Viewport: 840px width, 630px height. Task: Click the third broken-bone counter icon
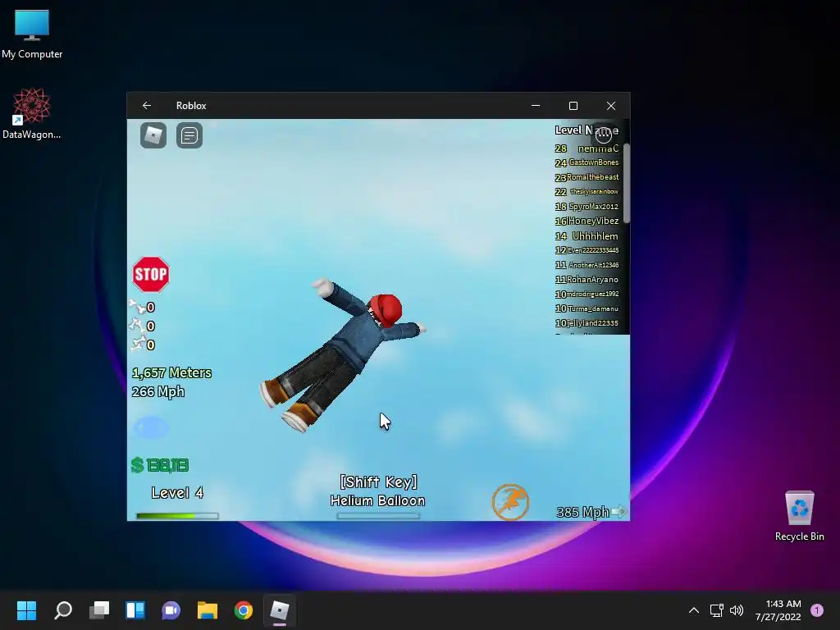[x=137, y=344]
